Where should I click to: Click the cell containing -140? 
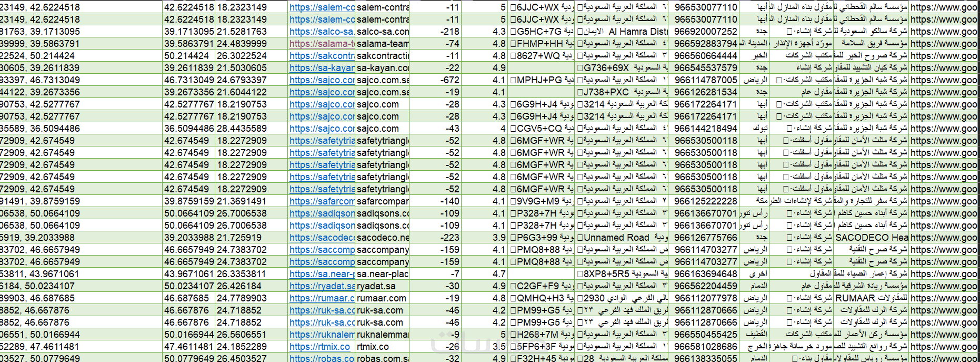pyautogui.click(x=436, y=201)
